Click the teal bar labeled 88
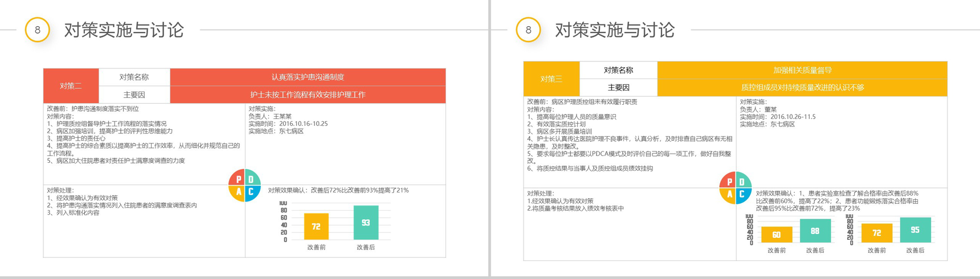The image size is (980, 279). [815, 231]
